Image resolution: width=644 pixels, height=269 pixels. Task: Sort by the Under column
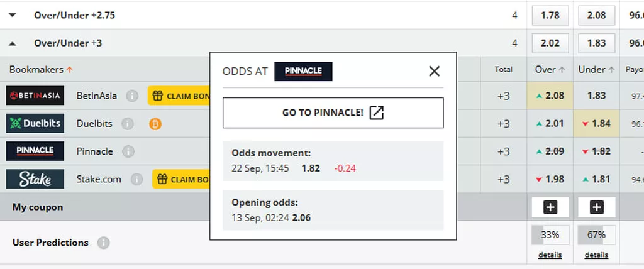point(596,70)
